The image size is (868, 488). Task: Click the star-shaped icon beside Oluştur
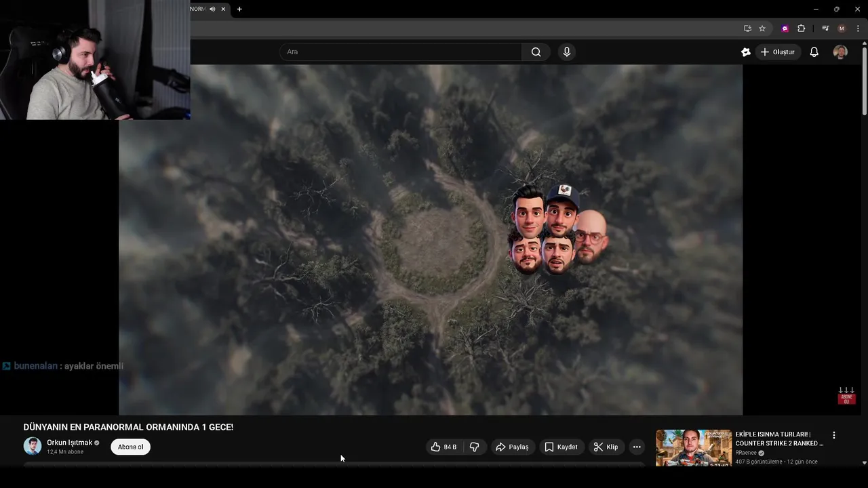[x=746, y=52]
